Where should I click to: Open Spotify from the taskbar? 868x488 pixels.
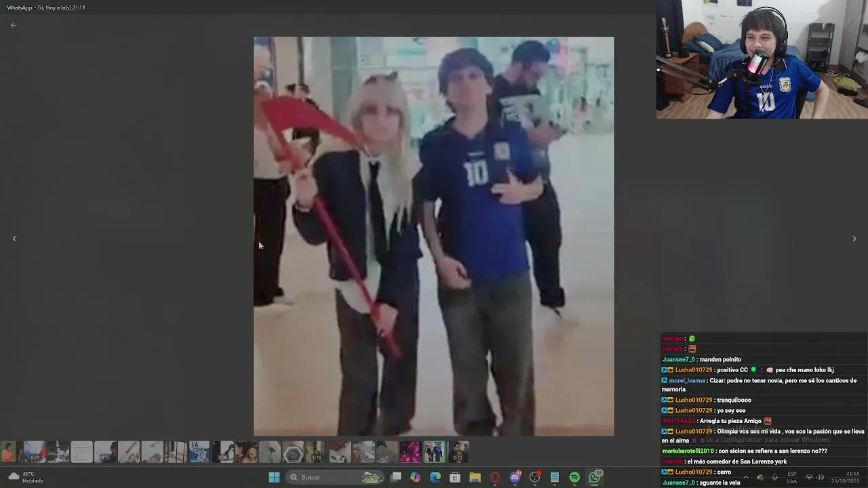[574, 477]
